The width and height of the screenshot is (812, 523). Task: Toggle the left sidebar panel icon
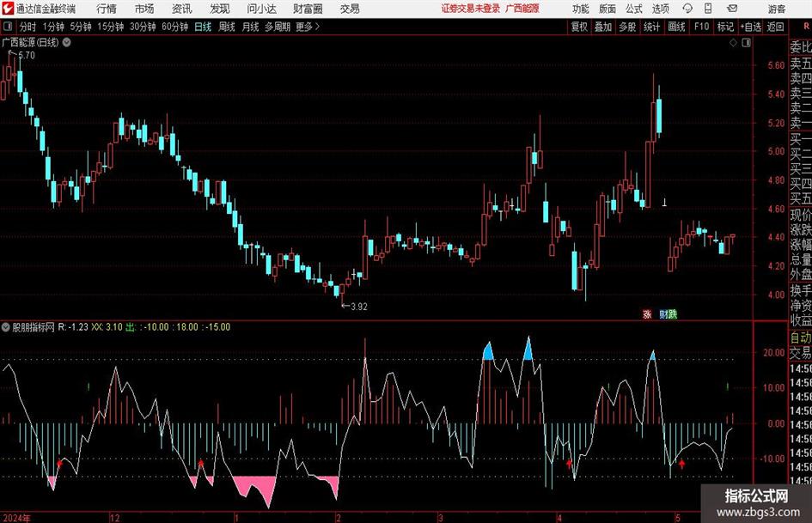[x=7, y=27]
